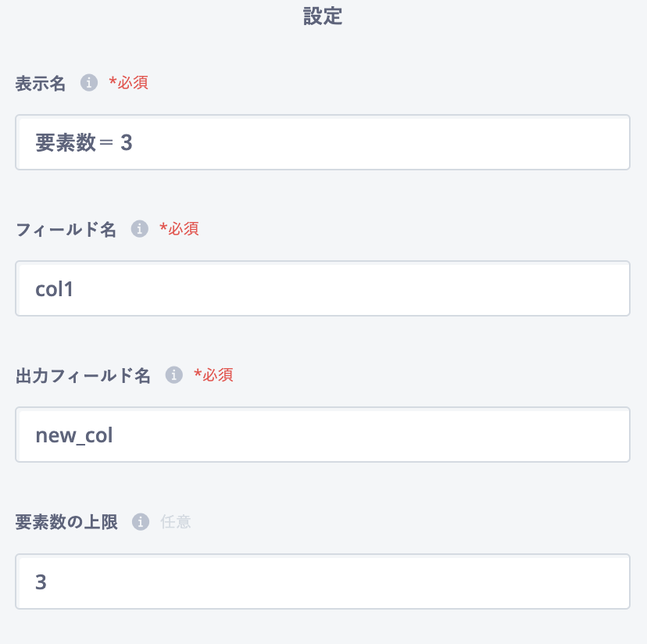
Task: Click on the new_col text value
Action: tap(74, 435)
